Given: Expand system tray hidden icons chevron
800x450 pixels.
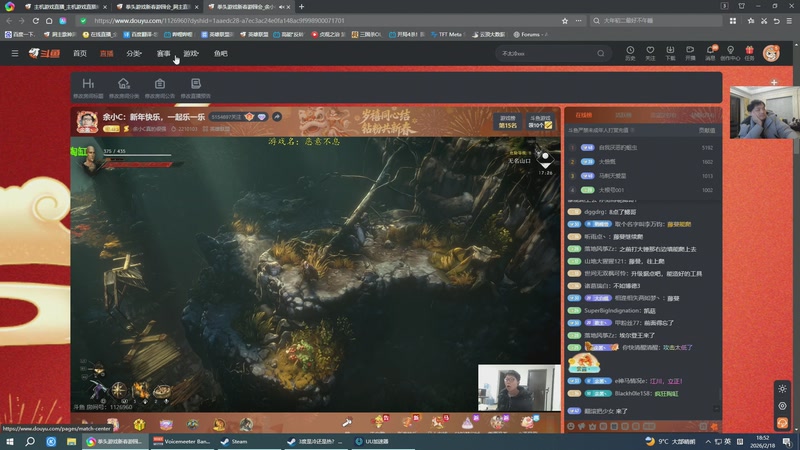Looking at the screenshot, I should tap(708, 441).
